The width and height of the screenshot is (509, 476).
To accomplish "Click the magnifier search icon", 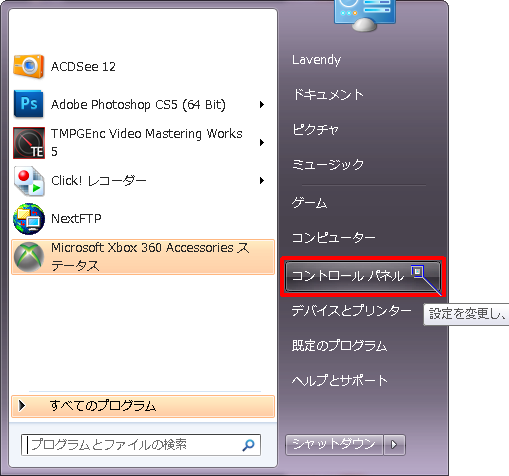I will click(248, 445).
